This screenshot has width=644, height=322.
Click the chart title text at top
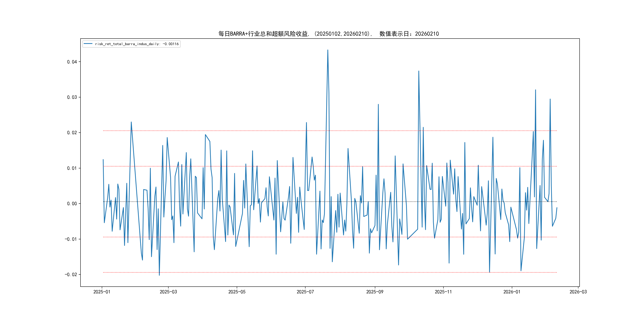pyautogui.click(x=329, y=34)
